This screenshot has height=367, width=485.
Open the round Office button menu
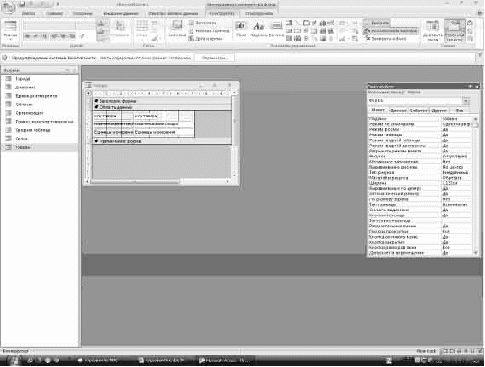click(x=9, y=8)
